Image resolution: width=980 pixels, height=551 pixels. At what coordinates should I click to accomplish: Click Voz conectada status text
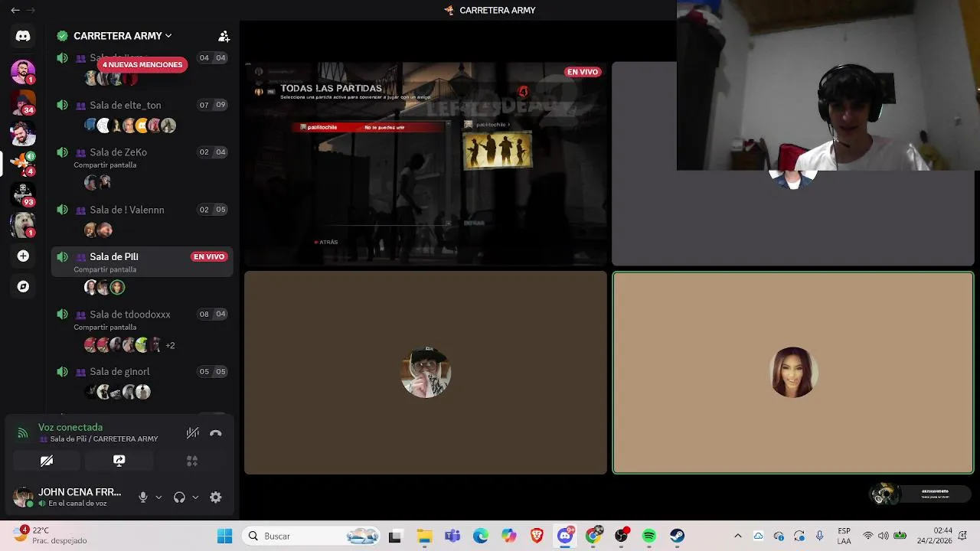click(70, 427)
